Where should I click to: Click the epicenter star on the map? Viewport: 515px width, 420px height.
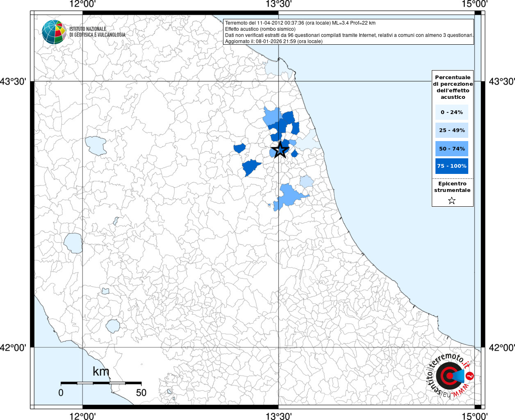click(280, 150)
